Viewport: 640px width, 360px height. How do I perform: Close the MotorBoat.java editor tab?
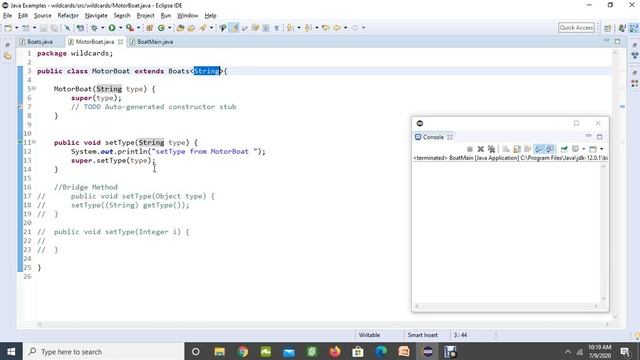tap(120, 42)
